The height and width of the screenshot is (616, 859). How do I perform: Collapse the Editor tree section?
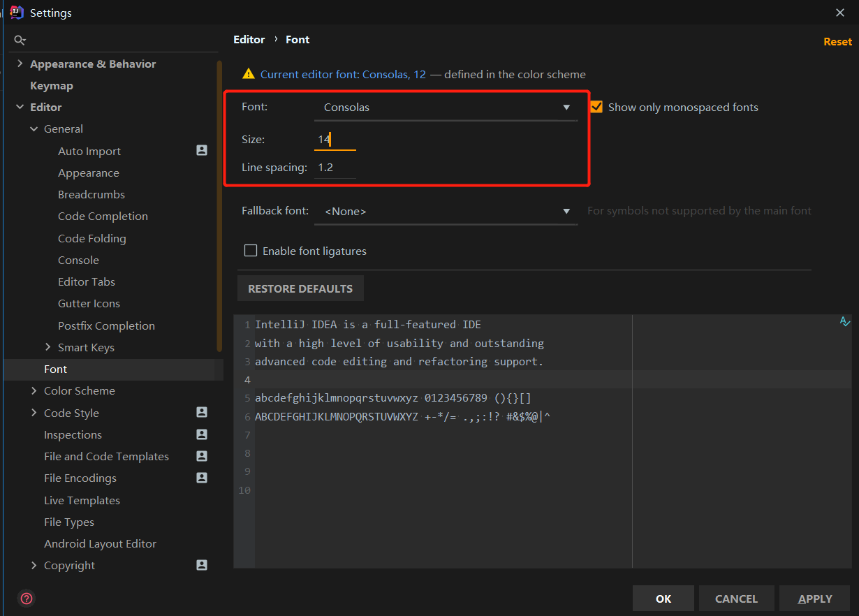[19, 107]
